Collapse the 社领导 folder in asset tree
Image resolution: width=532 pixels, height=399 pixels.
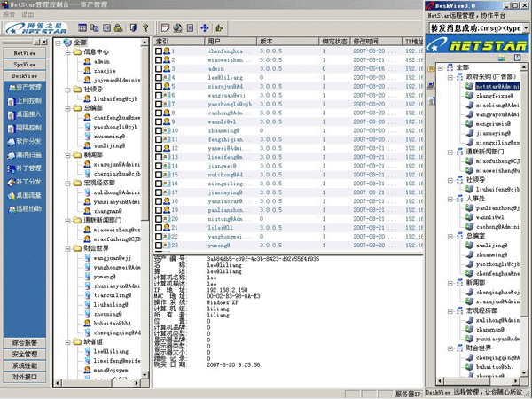(x=68, y=90)
